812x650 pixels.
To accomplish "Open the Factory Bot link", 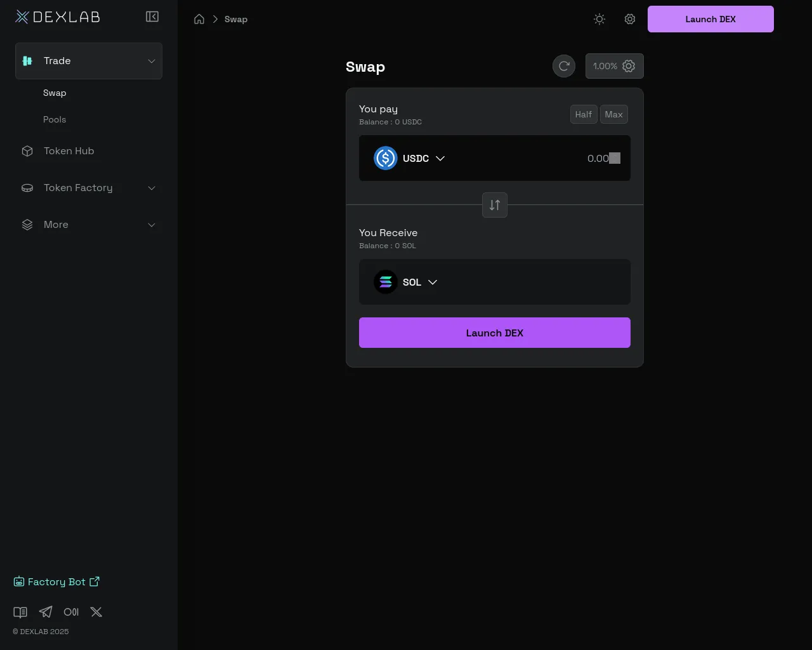I will (56, 581).
